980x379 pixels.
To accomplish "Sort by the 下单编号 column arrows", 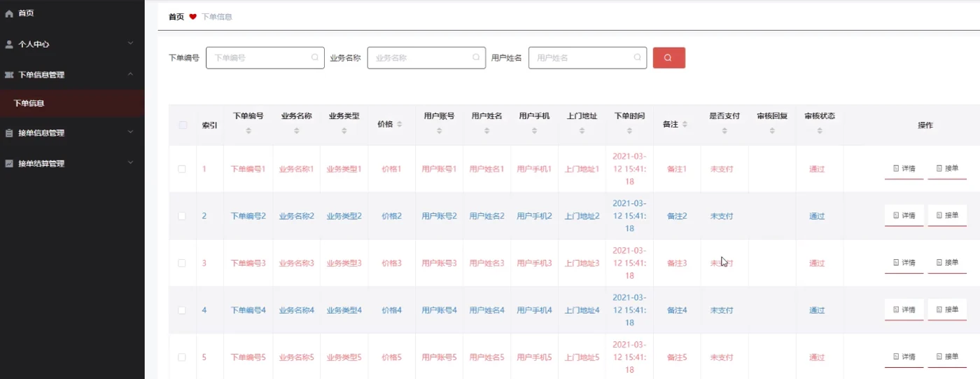I will [248, 130].
